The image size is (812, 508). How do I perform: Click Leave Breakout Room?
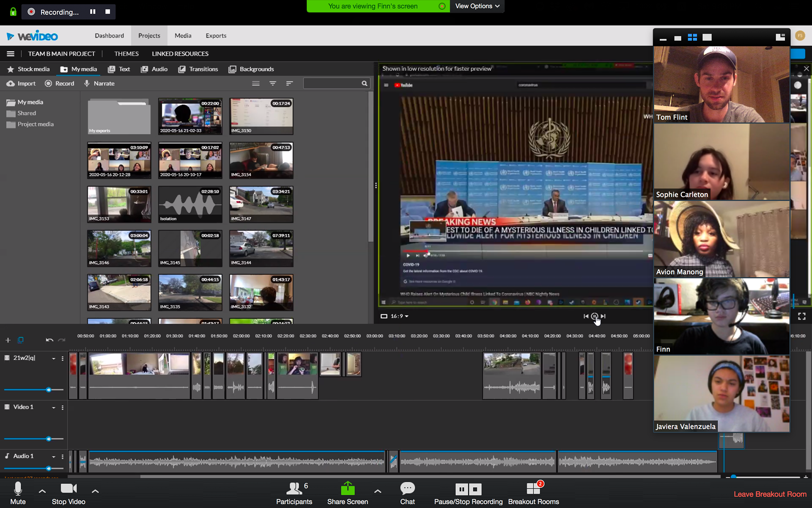pyautogui.click(x=770, y=494)
